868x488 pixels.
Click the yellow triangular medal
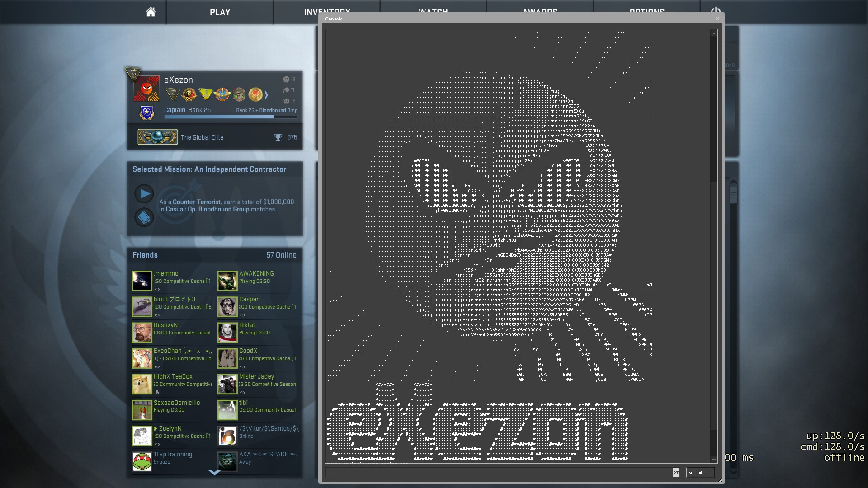pyautogui.click(x=205, y=94)
